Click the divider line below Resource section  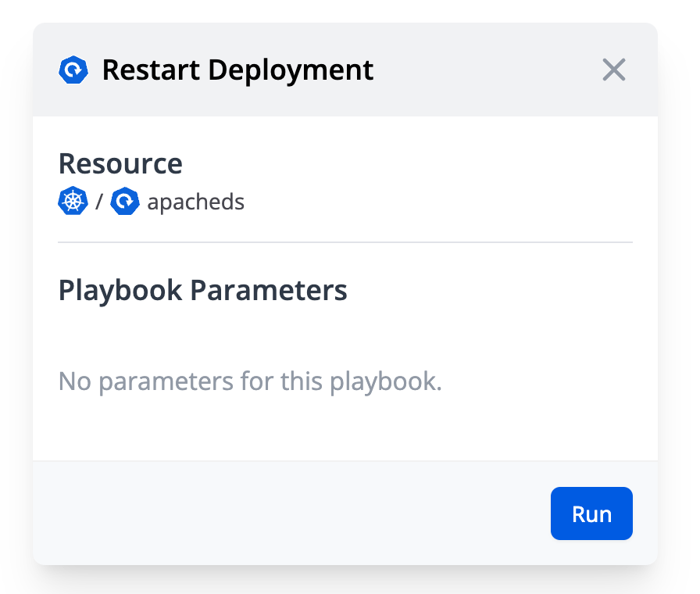tap(345, 243)
